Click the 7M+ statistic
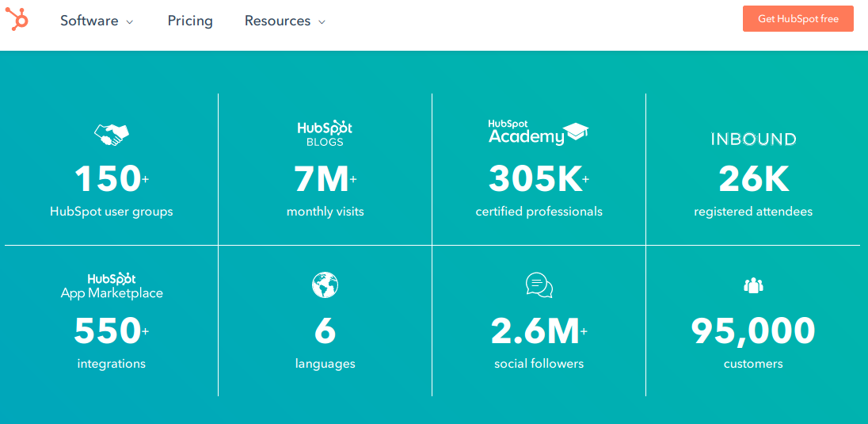This screenshot has height=424, width=868. 325,179
